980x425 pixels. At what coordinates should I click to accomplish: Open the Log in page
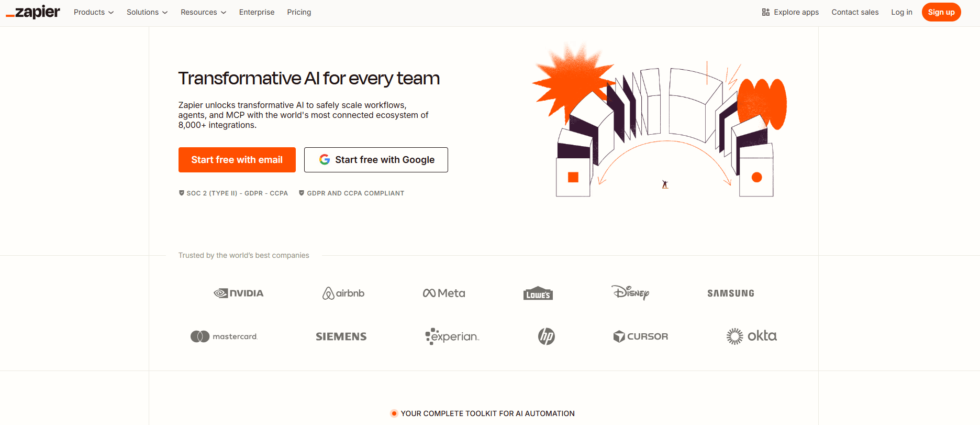901,12
